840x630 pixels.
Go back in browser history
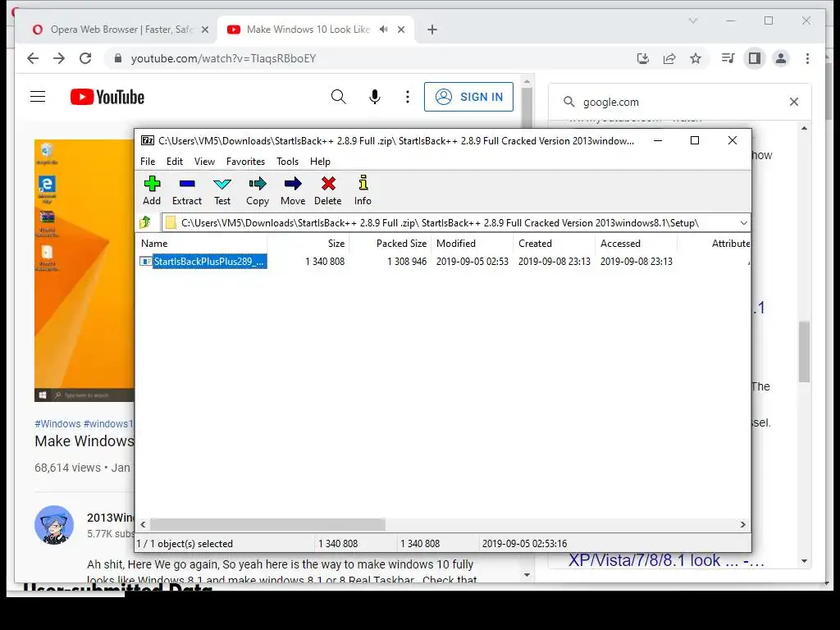[x=33, y=58]
